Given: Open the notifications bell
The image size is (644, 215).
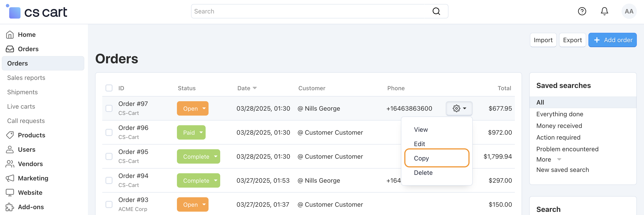Looking at the screenshot, I should coord(604,11).
